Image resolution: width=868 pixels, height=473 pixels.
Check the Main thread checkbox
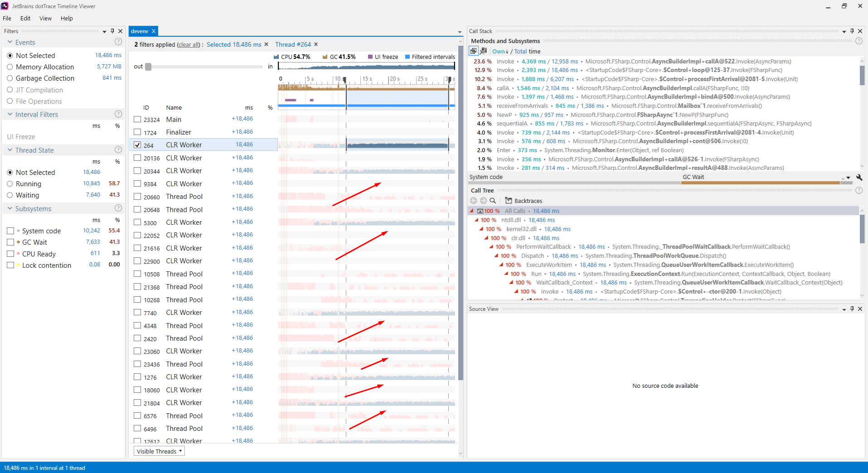137,119
